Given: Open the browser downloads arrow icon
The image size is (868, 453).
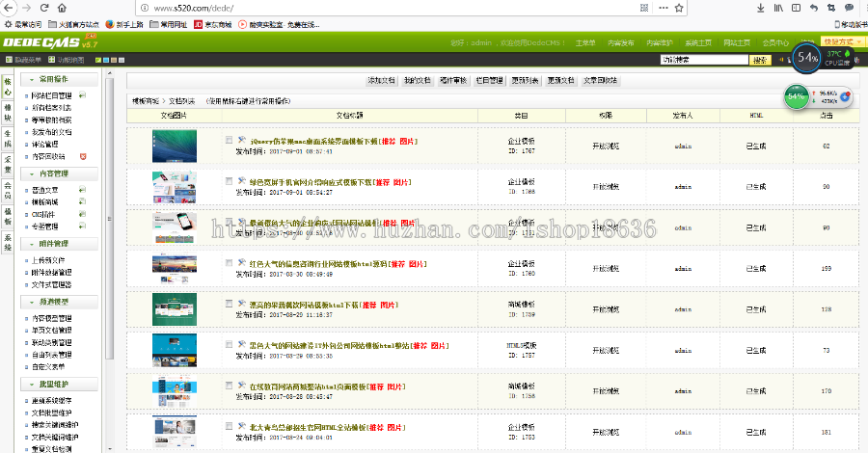Looking at the screenshot, I should (x=761, y=8).
